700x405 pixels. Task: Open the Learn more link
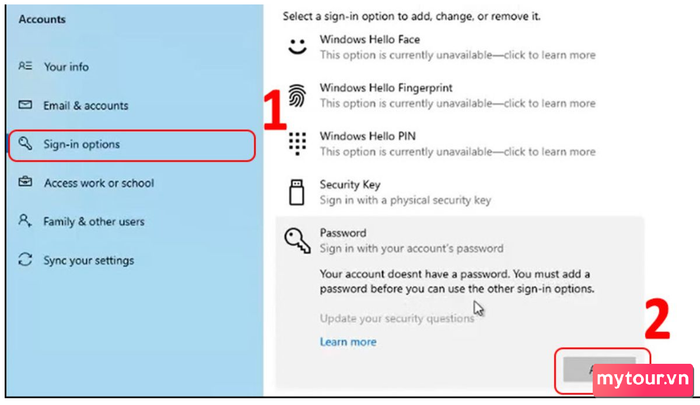pos(348,342)
